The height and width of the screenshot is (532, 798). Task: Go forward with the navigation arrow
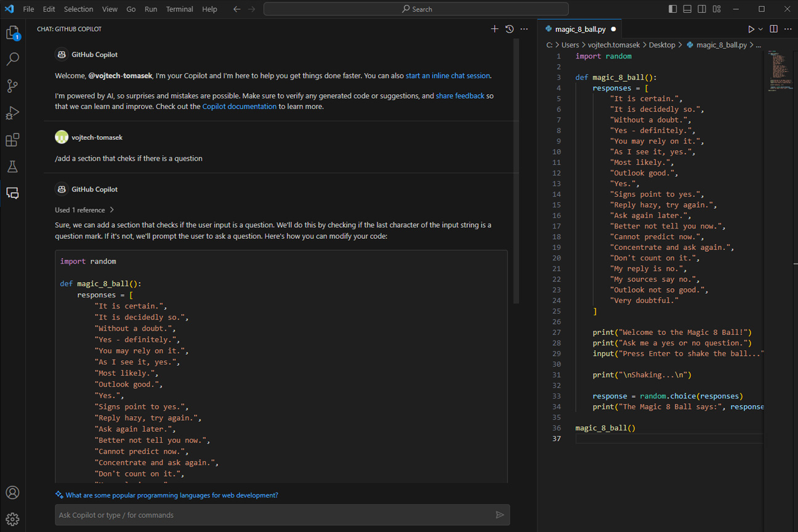251,9
